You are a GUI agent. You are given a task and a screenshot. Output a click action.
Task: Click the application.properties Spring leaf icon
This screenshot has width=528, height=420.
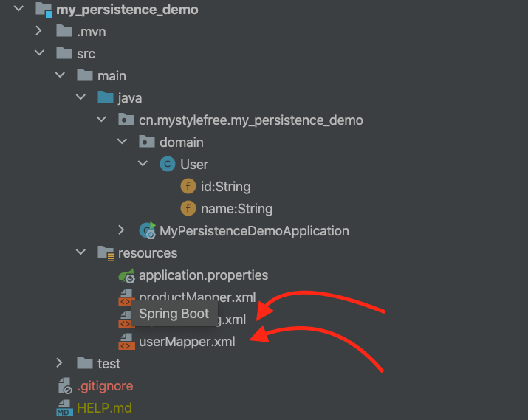(x=126, y=275)
